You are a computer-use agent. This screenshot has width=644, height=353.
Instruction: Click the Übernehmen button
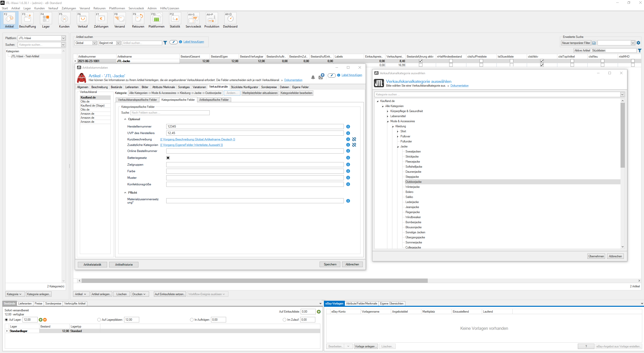pos(596,256)
